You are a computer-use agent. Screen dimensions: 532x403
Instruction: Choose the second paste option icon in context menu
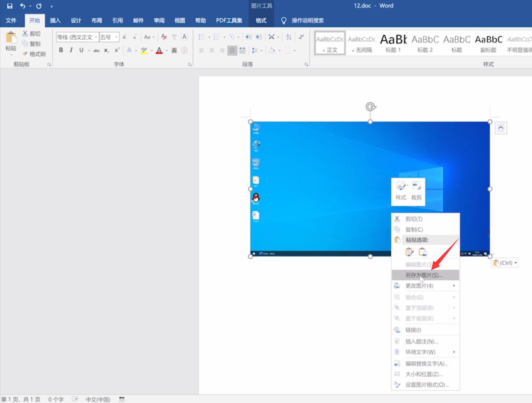[423, 252]
